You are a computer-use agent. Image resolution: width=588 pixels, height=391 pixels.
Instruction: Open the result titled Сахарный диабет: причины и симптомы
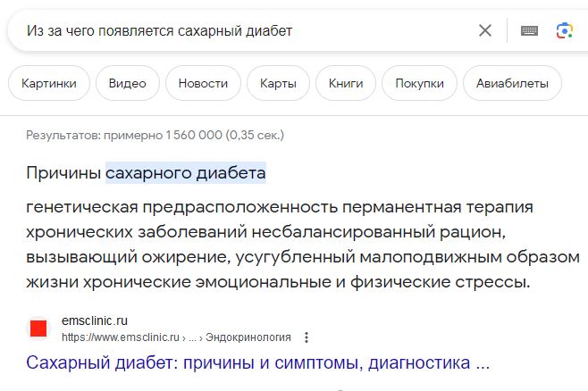tap(257, 362)
